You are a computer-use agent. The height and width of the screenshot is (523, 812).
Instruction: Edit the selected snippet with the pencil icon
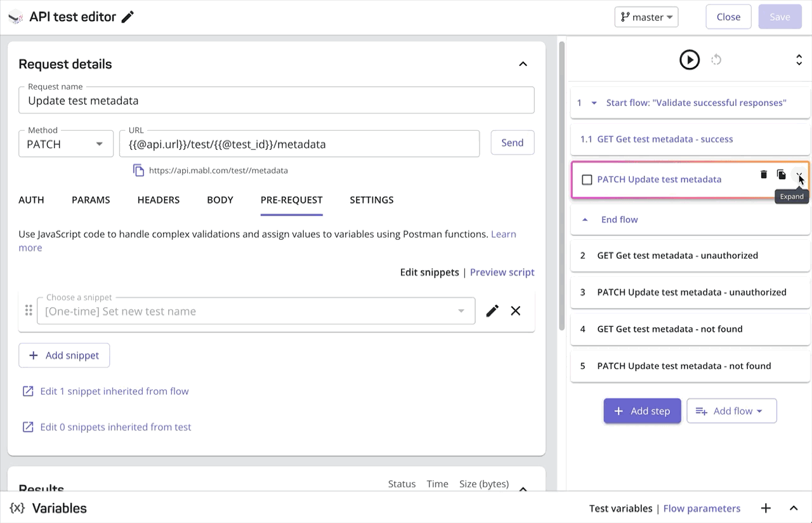[x=492, y=310]
